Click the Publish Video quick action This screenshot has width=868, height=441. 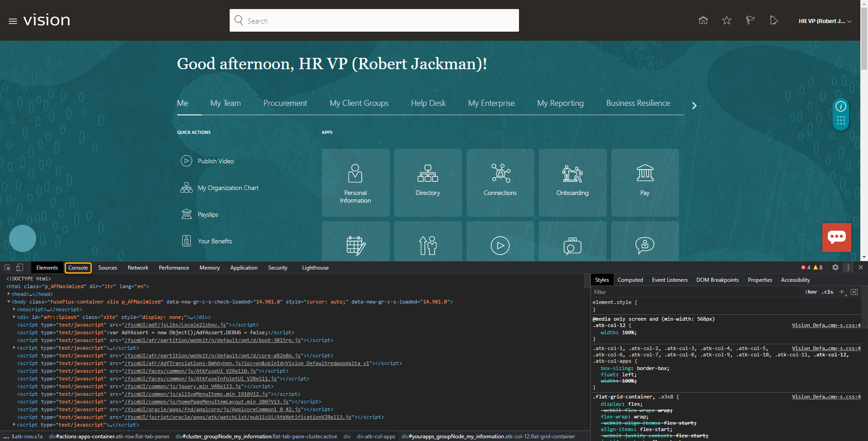coord(216,161)
